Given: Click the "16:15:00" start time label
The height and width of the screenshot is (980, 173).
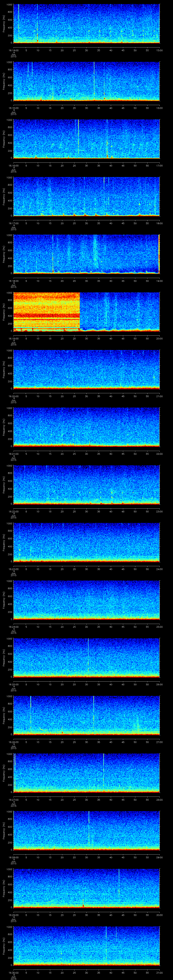Looking at the screenshot, I should (x=13, y=108).
